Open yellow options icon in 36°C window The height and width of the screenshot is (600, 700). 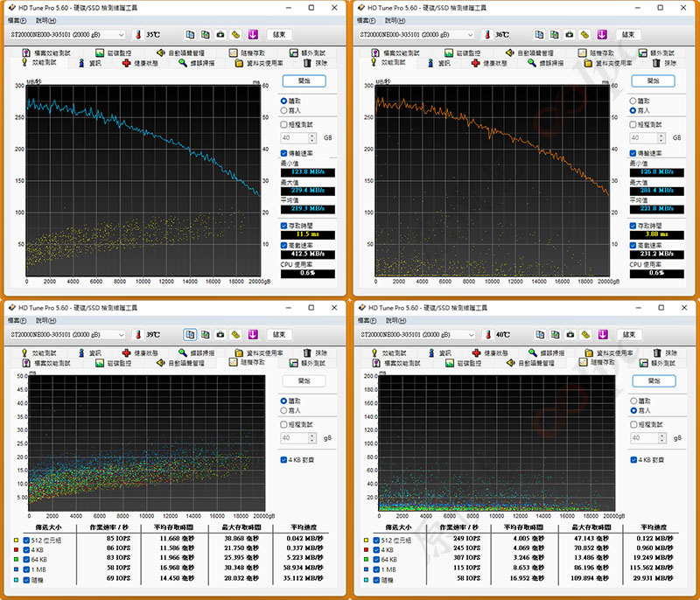584,34
